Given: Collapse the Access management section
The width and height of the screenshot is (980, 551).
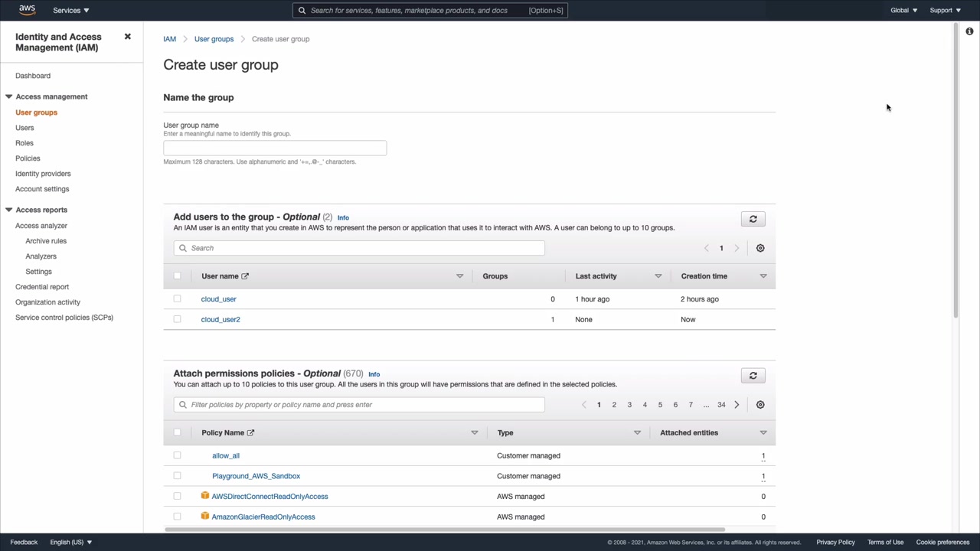Looking at the screenshot, I should [9, 97].
